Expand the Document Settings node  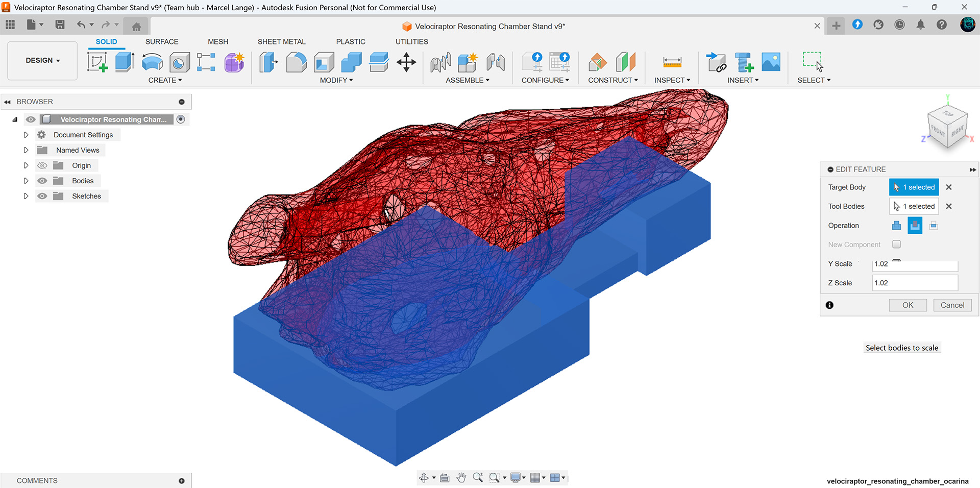(x=26, y=135)
